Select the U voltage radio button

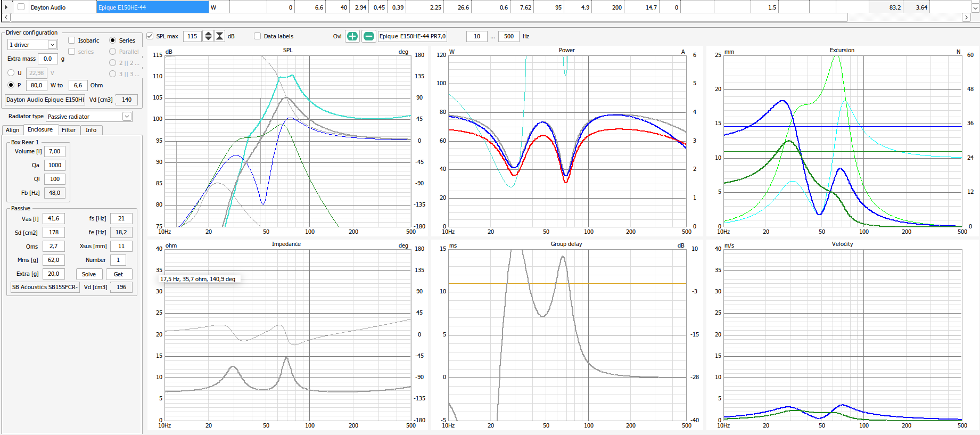pos(11,73)
